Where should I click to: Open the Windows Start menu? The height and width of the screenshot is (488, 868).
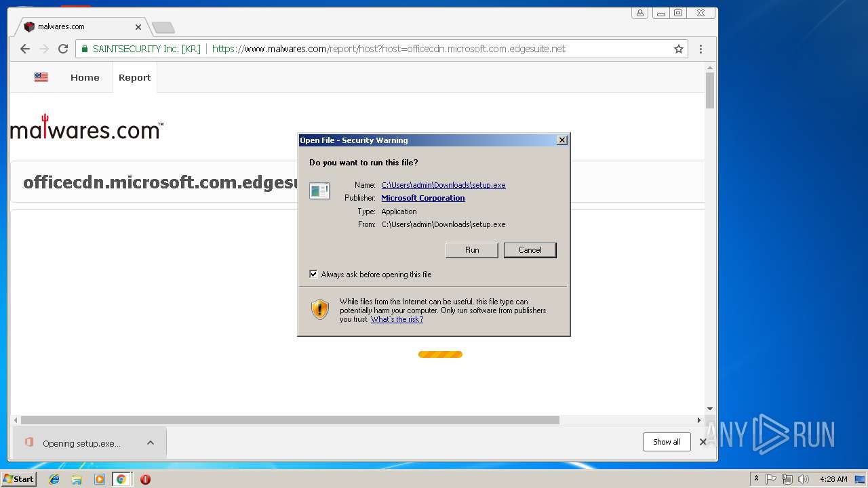18,479
